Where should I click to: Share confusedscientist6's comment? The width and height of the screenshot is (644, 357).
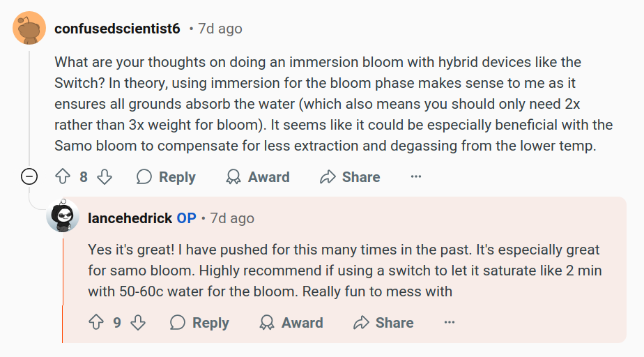coord(350,176)
